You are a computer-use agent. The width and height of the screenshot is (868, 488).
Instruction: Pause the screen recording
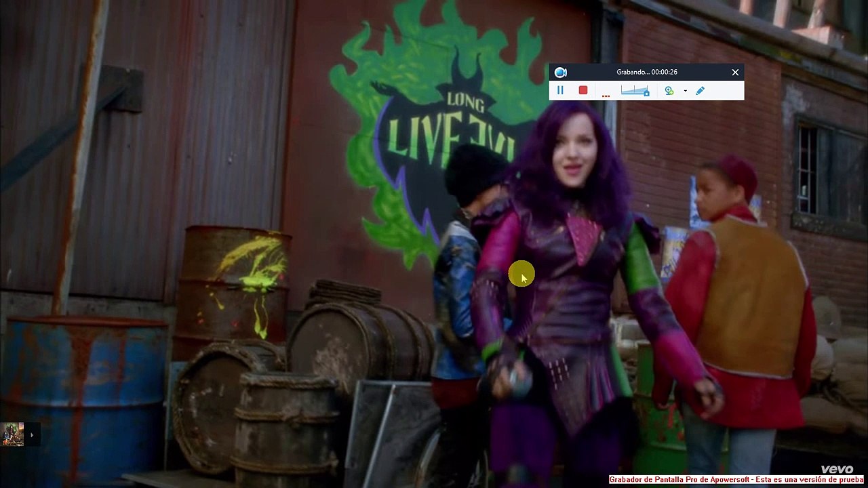[x=560, y=90]
